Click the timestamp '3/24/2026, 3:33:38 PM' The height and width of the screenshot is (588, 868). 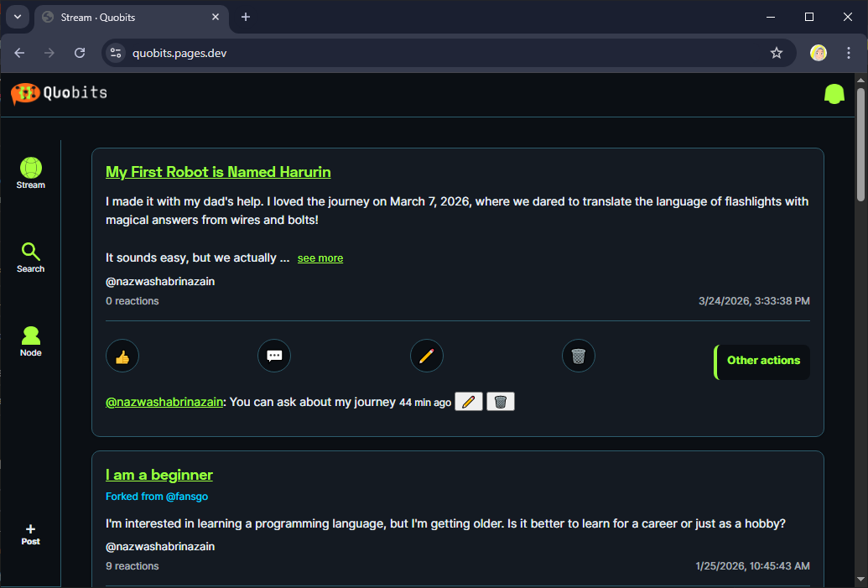click(x=754, y=301)
